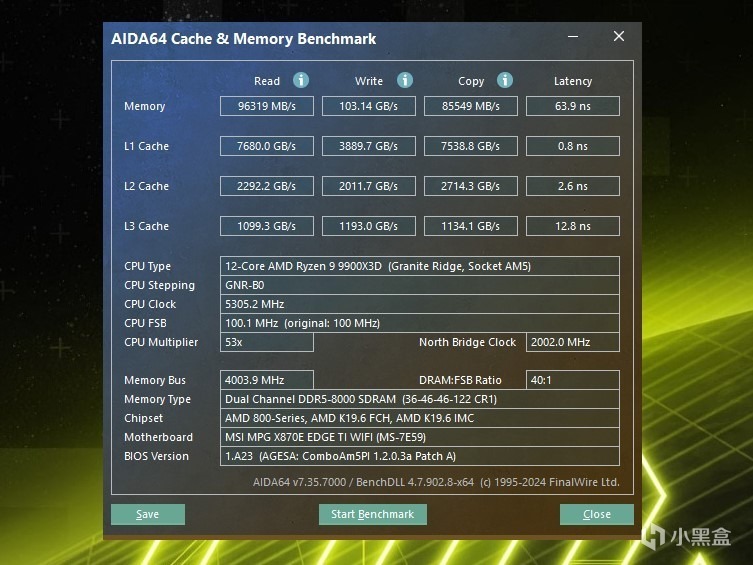Click the Copy info icon
The height and width of the screenshot is (565, 753).
click(505, 80)
